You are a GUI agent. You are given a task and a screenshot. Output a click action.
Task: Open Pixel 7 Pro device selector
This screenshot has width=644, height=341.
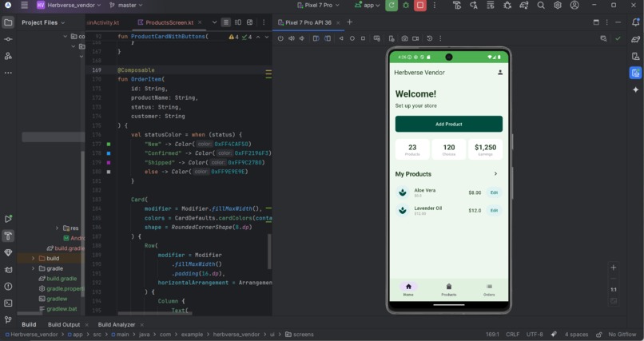point(318,6)
